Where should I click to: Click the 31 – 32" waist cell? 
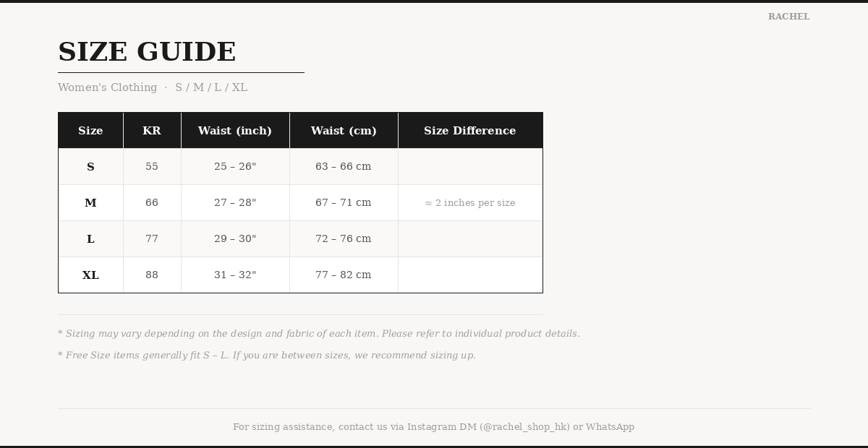coord(235,275)
